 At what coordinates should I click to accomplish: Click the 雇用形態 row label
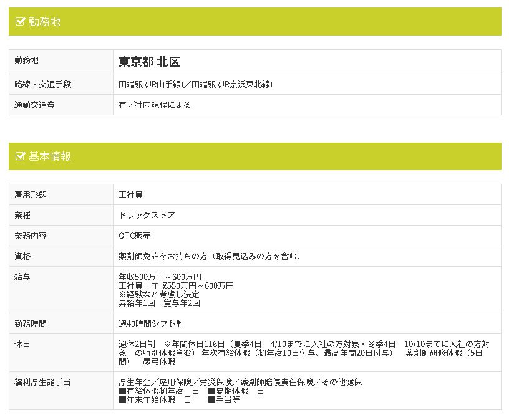pos(31,194)
